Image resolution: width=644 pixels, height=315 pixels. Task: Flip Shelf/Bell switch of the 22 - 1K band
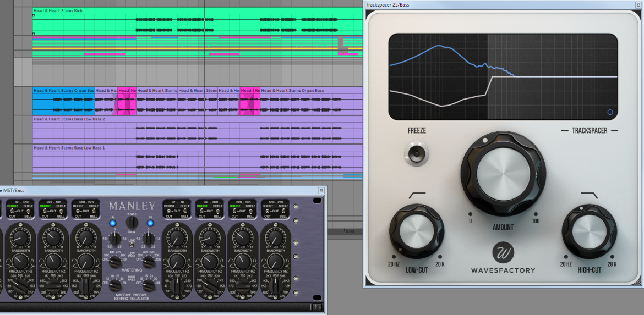pos(184,212)
